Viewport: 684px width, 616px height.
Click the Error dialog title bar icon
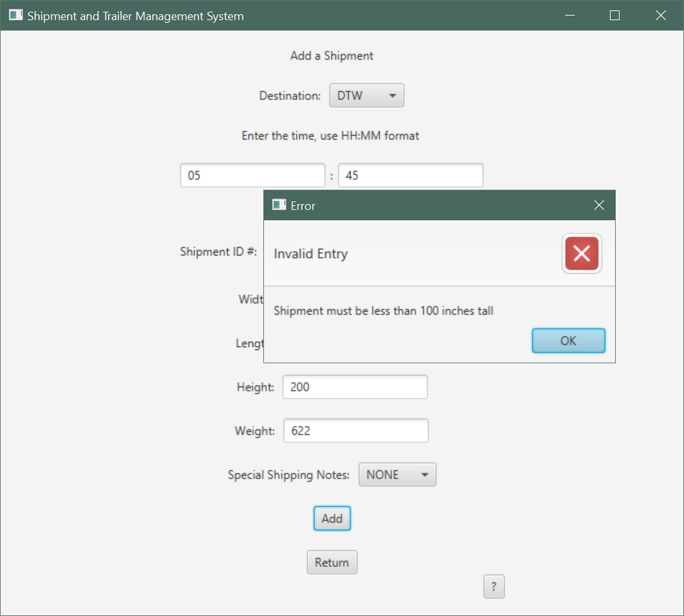point(278,205)
